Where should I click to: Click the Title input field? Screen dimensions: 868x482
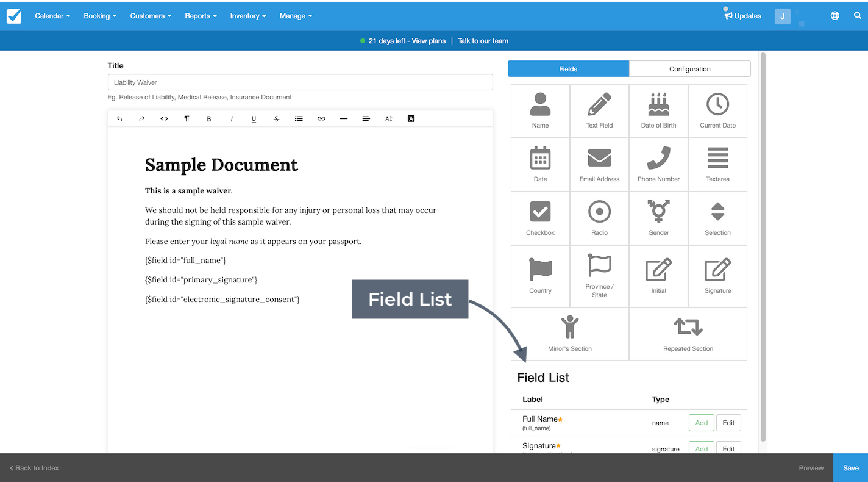[x=301, y=82]
